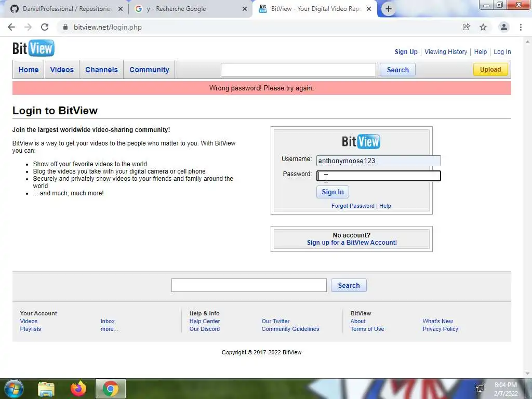Viewport: 532px width, 399px height.
Task: Click the Sign In button
Action: coord(332,192)
